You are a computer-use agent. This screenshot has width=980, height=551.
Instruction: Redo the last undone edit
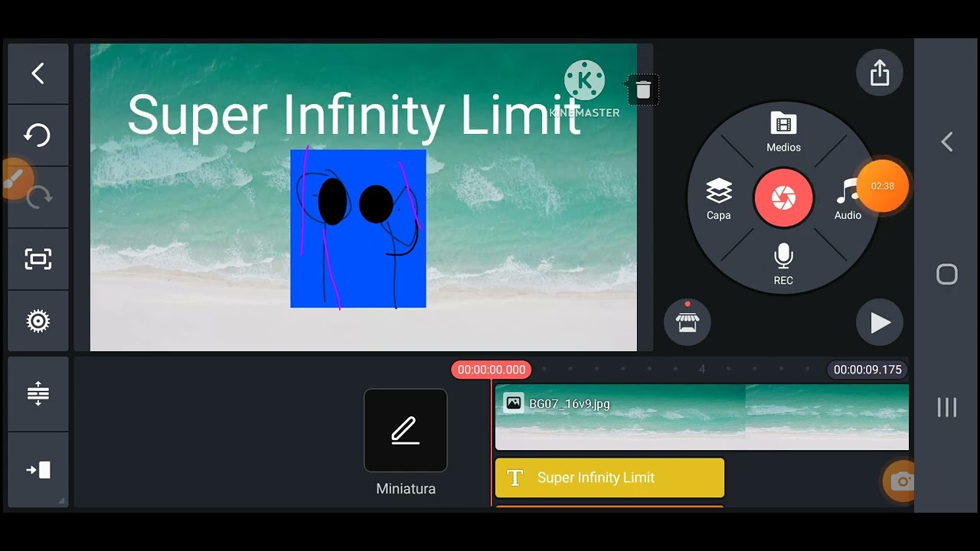pos(39,197)
